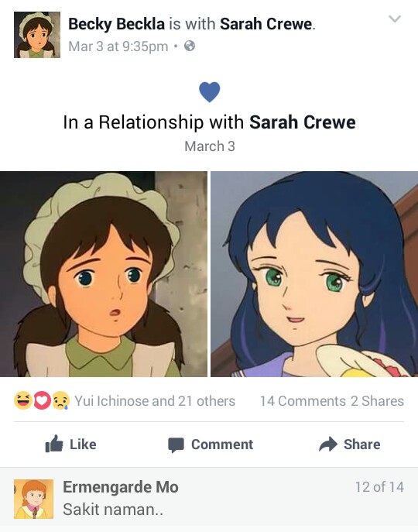Open the post options chevron menu
This screenshot has width=418, height=532.
(x=395, y=19)
